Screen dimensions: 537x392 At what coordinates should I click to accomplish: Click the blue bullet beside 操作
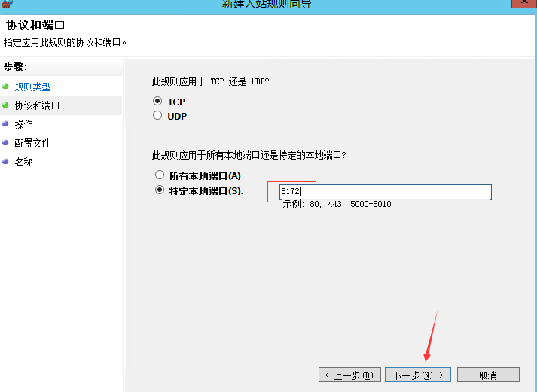5,124
